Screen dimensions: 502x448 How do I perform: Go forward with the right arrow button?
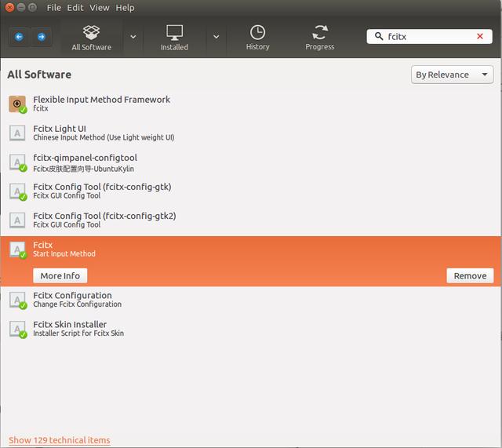42,37
